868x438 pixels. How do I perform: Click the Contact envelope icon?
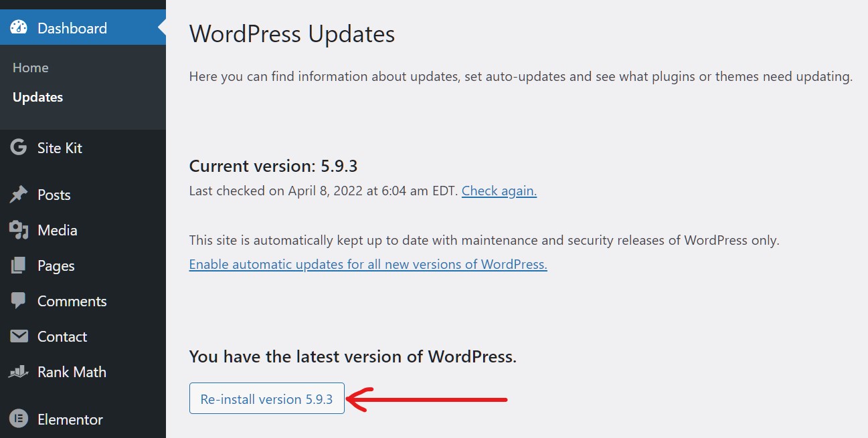pyautogui.click(x=19, y=336)
